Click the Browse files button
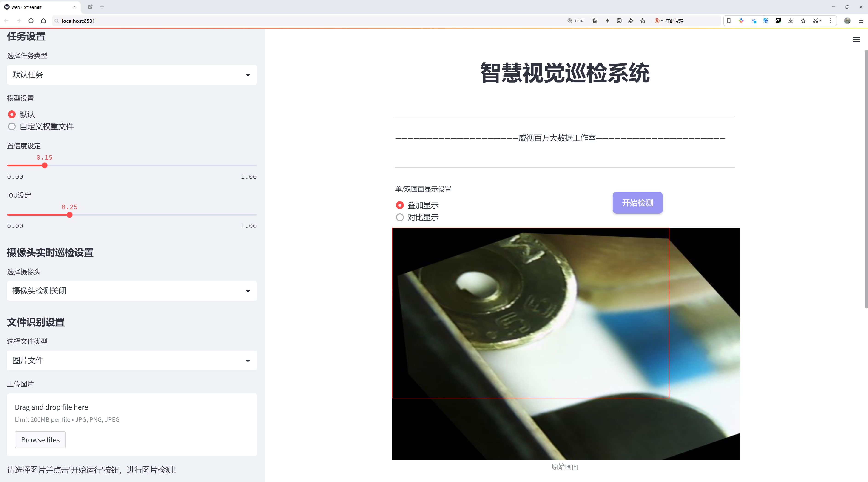868x482 pixels. (x=40, y=440)
